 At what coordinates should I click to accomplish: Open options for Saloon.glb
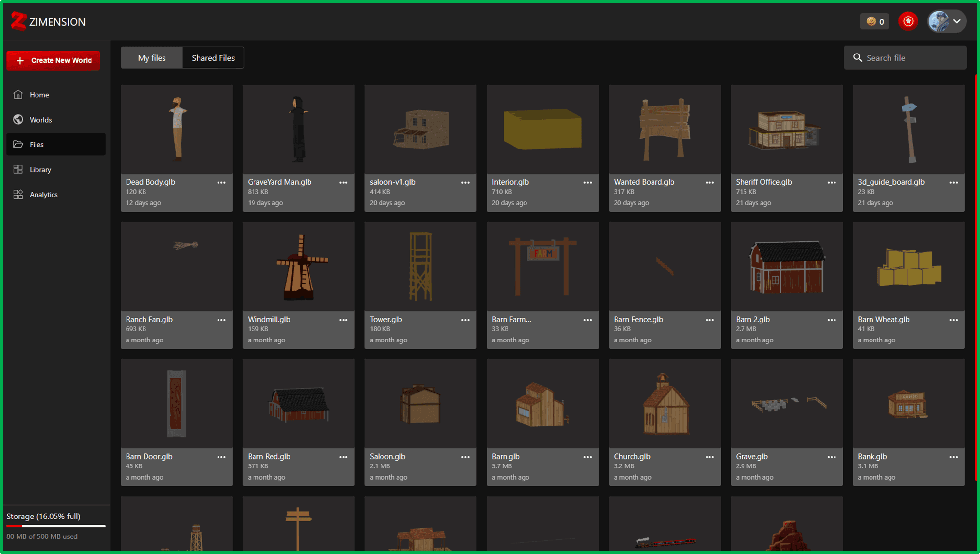tap(465, 457)
